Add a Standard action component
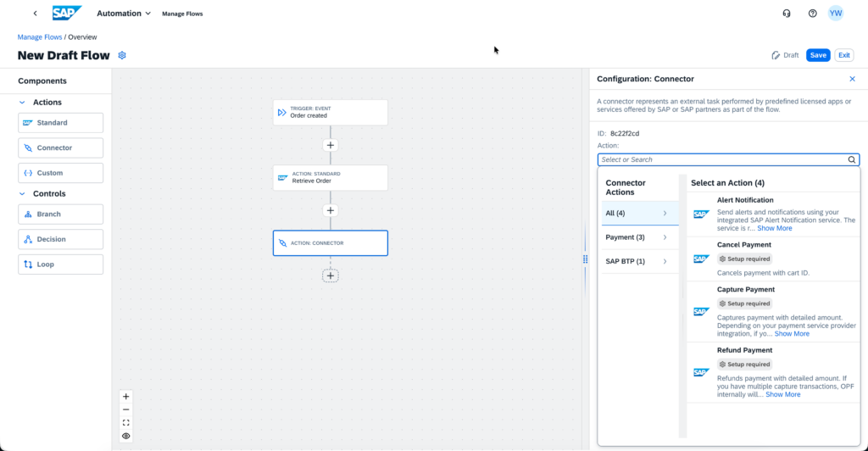 click(60, 123)
